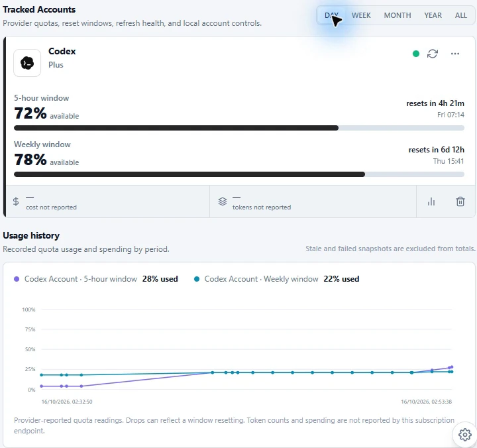
Task: Click the stacked layers tokens icon
Action: pyautogui.click(x=223, y=201)
